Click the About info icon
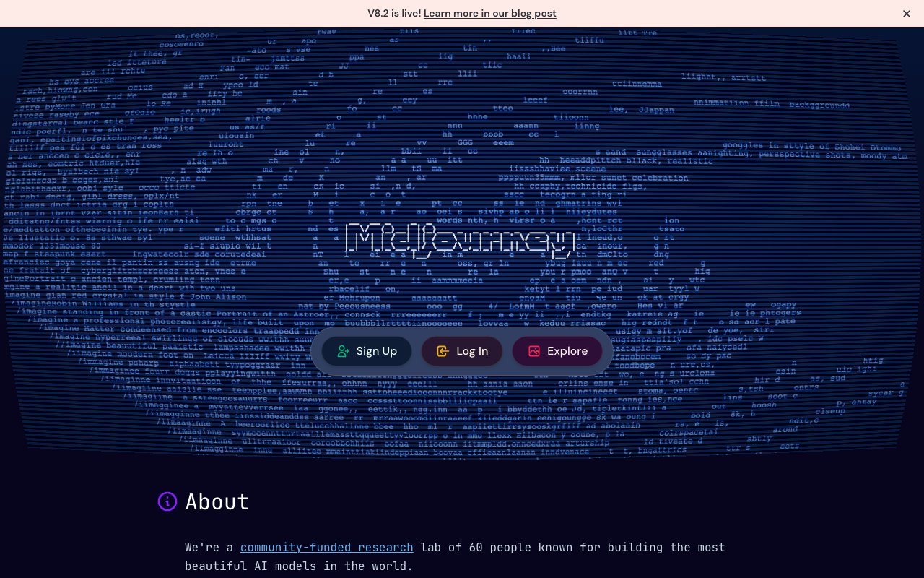The width and height of the screenshot is (924, 578). 167,501
